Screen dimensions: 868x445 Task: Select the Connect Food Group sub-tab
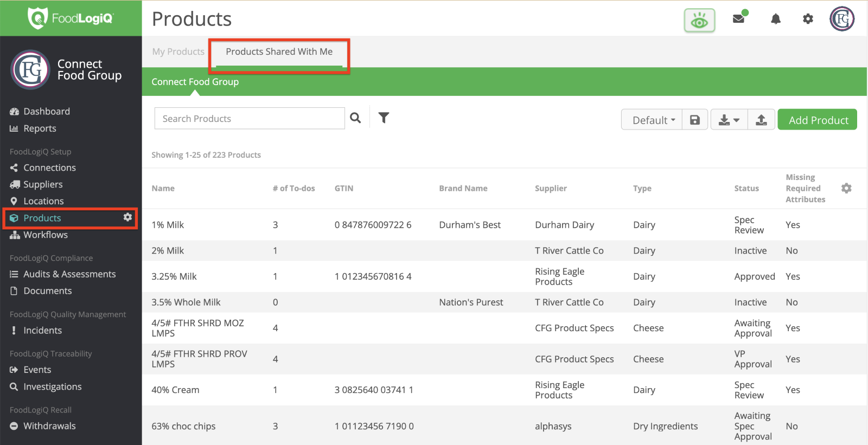[195, 82]
